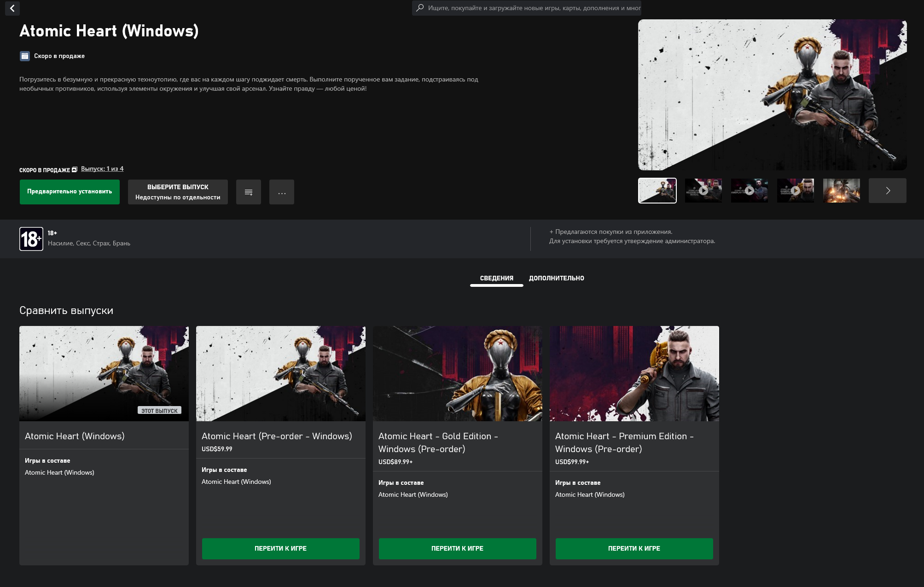924x587 pixels.
Task: Advance gallery with the next chevron
Action: [887, 191]
